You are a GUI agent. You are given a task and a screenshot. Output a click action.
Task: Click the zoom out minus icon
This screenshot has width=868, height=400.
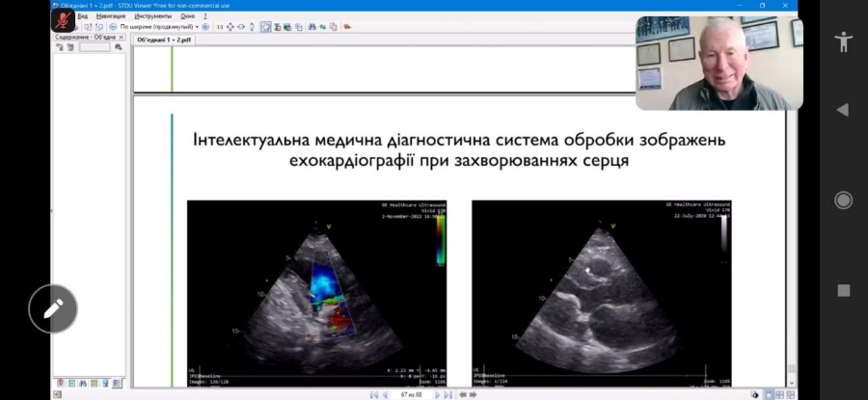point(113,27)
